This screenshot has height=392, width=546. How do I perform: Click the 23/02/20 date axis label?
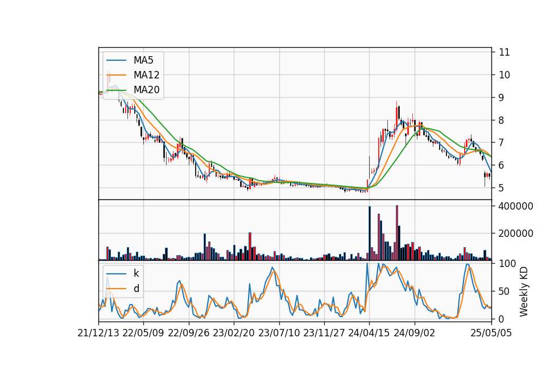[x=234, y=333]
